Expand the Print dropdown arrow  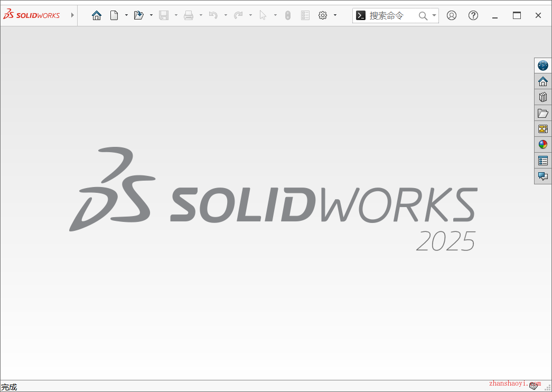point(201,15)
